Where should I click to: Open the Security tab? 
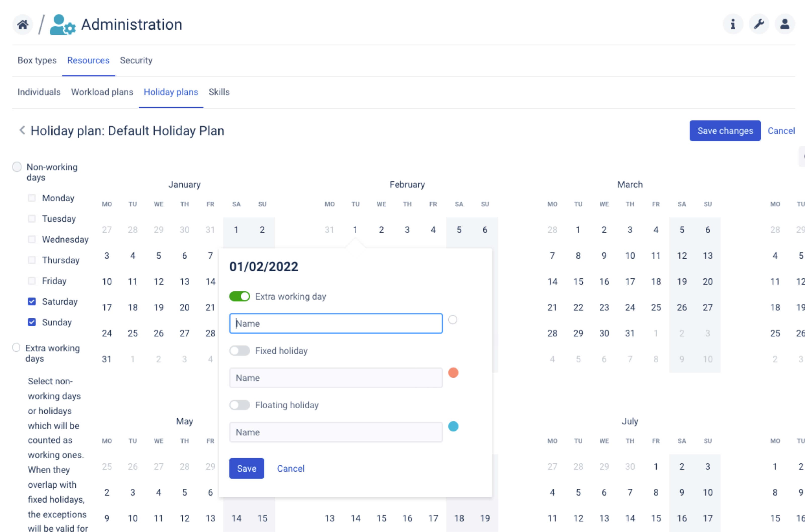[136, 60]
